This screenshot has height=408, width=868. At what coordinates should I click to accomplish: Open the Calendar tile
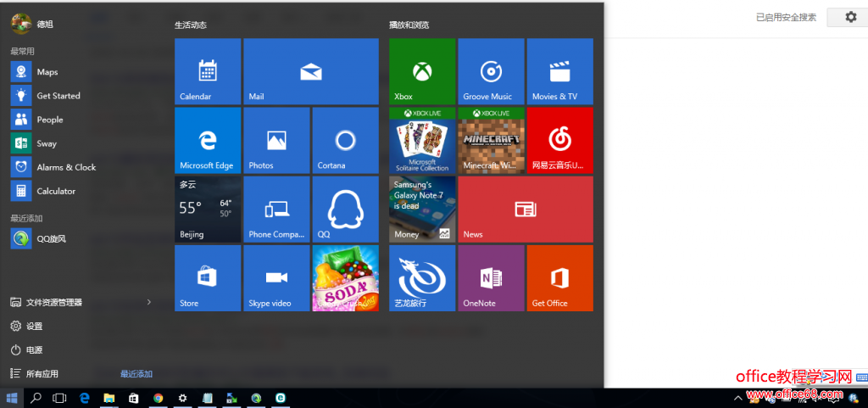point(208,71)
